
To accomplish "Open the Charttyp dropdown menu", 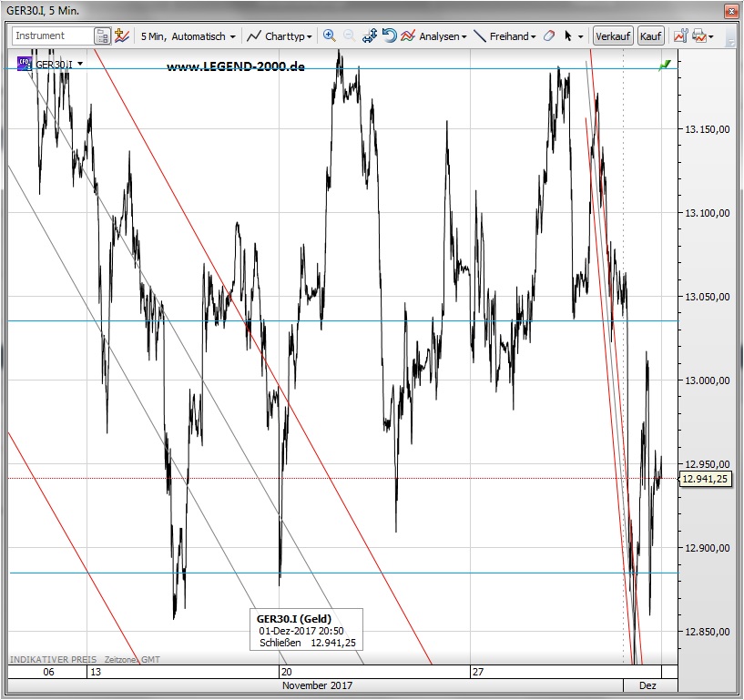I will pyautogui.click(x=289, y=36).
